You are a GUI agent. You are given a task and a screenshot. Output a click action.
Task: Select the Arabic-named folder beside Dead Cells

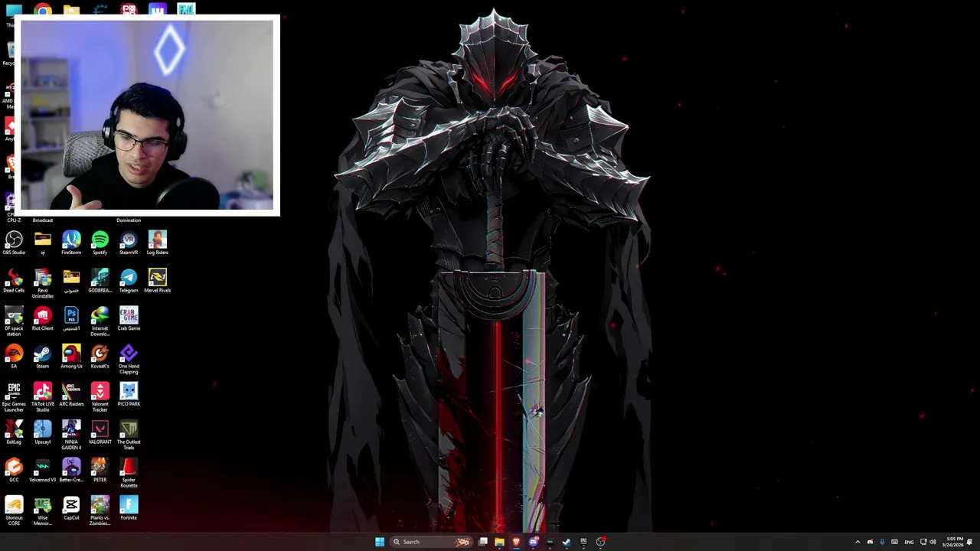[x=71, y=279]
